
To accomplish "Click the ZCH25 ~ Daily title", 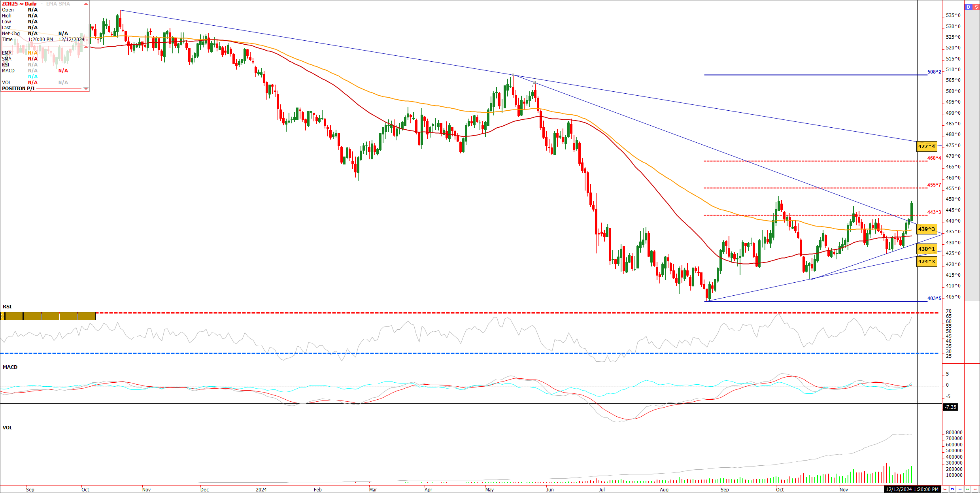I will 19,4.
